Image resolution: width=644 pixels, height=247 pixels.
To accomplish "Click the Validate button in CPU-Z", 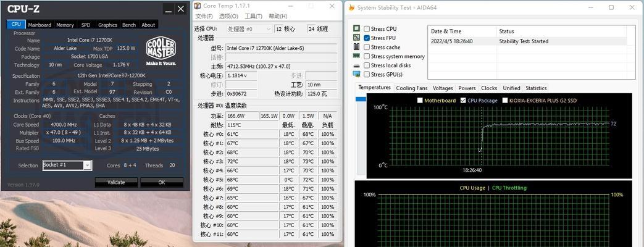I will [x=116, y=182].
